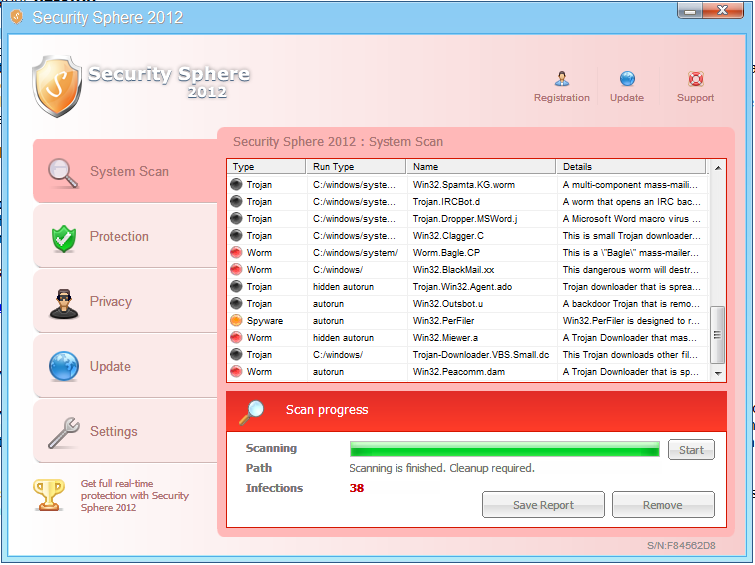Click the Remove button

click(663, 505)
